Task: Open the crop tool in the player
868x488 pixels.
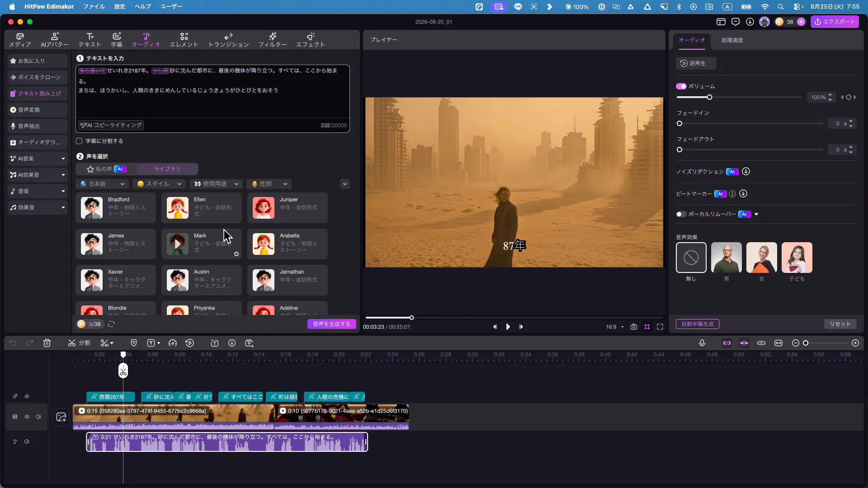Action: (647, 327)
